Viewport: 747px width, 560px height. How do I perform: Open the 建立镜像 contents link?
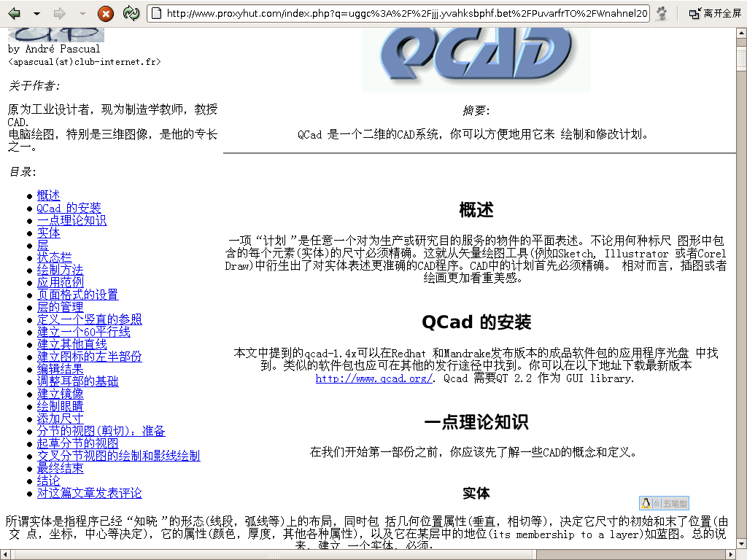(x=60, y=393)
